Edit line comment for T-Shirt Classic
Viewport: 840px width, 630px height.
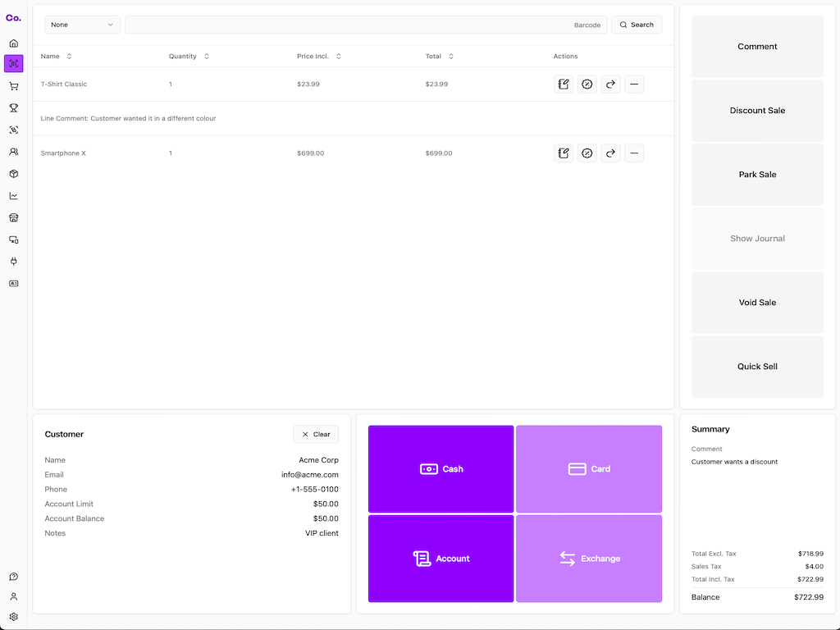(563, 84)
